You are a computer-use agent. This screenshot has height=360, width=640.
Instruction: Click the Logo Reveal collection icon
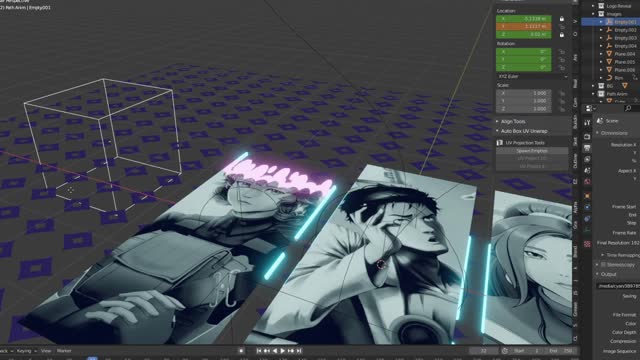coord(601,6)
